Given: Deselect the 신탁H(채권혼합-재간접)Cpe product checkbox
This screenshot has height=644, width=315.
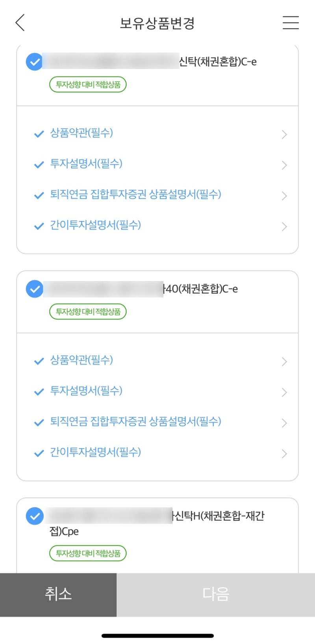Looking at the screenshot, I should click(x=34, y=516).
